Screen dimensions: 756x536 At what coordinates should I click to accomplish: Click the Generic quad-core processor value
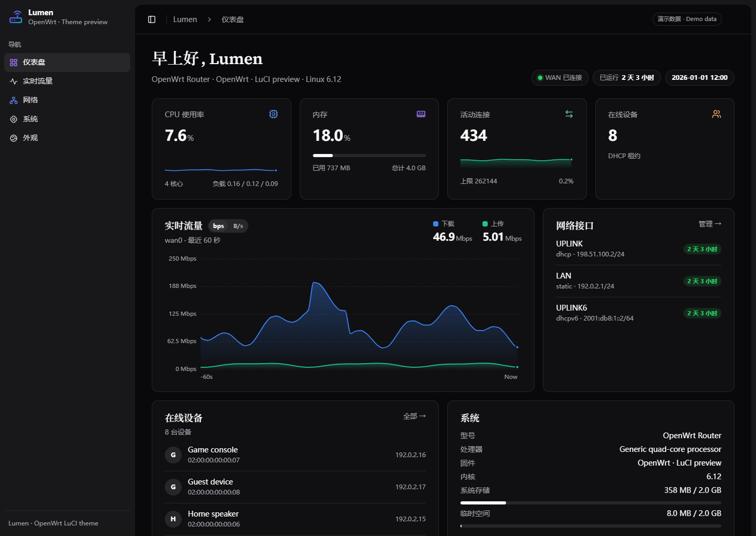[x=670, y=449]
